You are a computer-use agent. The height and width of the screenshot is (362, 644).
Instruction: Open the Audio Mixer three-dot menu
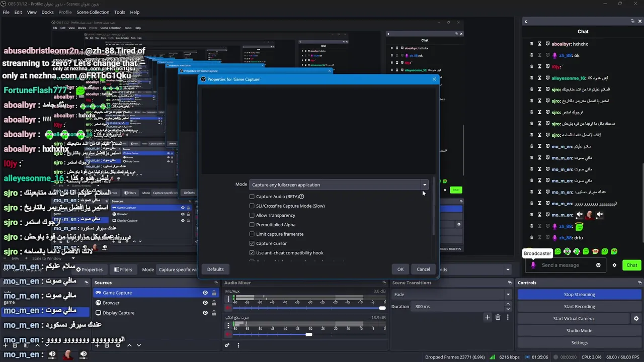coord(238,345)
